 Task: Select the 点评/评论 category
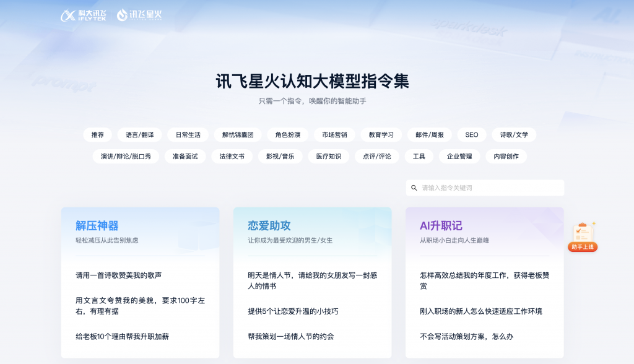(377, 156)
